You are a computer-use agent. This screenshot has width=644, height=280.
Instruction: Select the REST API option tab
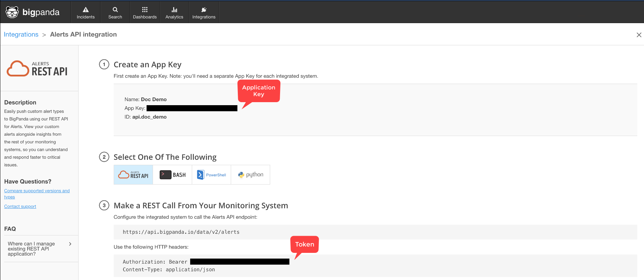133,175
